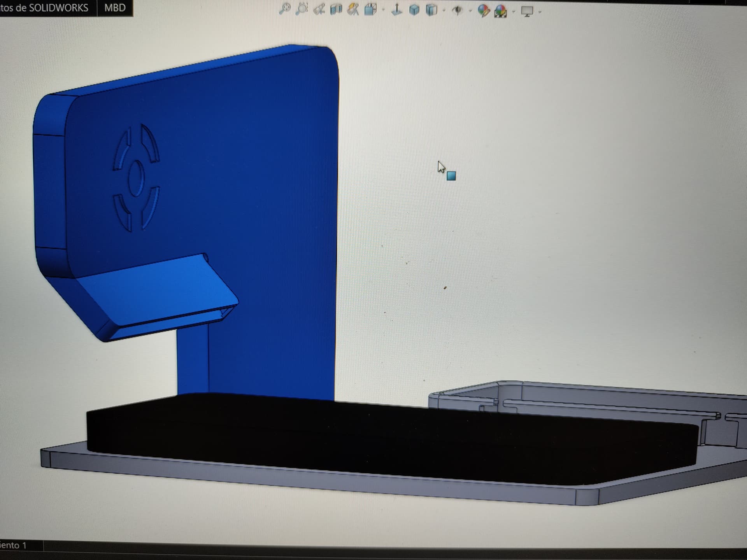The width and height of the screenshot is (747, 560).
Task: Select the Zoom to Area tool
Action: point(302,9)
